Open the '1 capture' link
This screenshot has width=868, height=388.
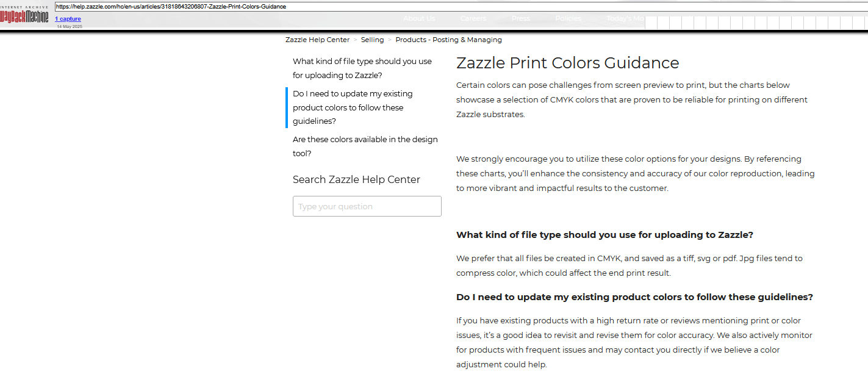(68, 19)
